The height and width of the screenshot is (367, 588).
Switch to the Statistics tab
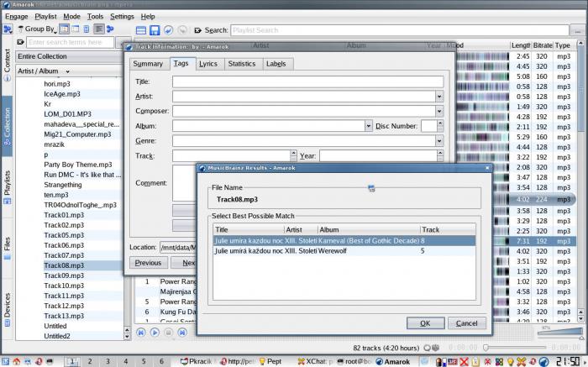coord(242,64)
